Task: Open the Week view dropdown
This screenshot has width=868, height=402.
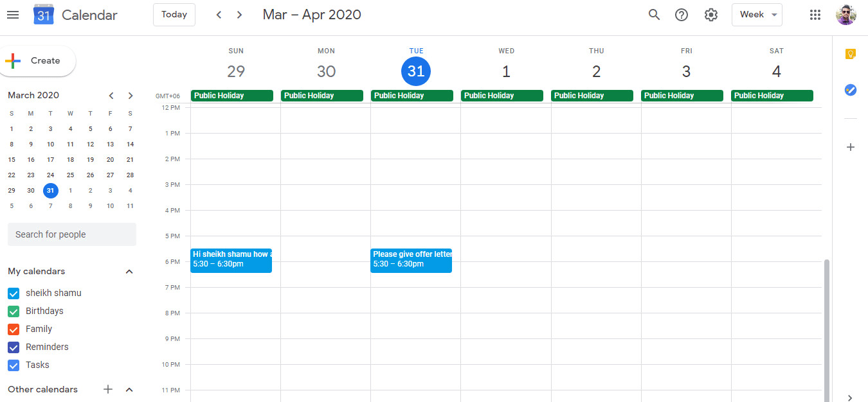Action: pos(757,14)
